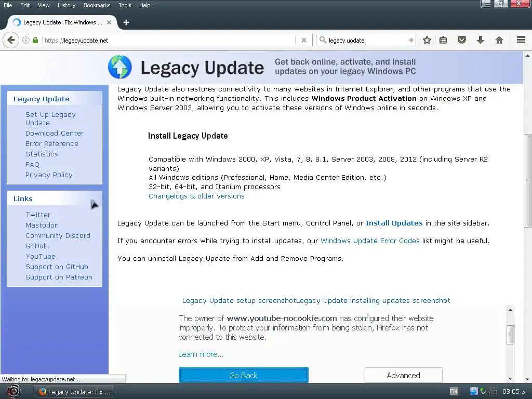Image resolution: width=532 pixels, height=399 pixels.
Task: Go back using the browser back arrow
Action: [x=11, y=41]
